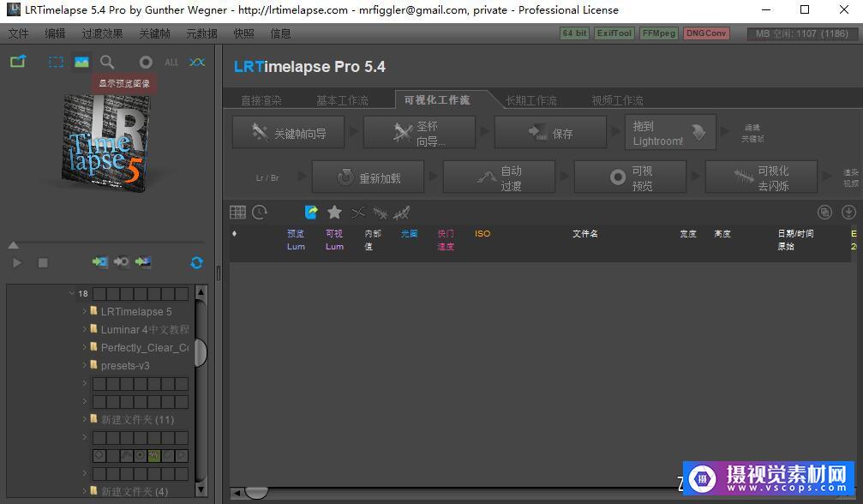Click the LRTimelapse 5 box preview image

(105, 143)
